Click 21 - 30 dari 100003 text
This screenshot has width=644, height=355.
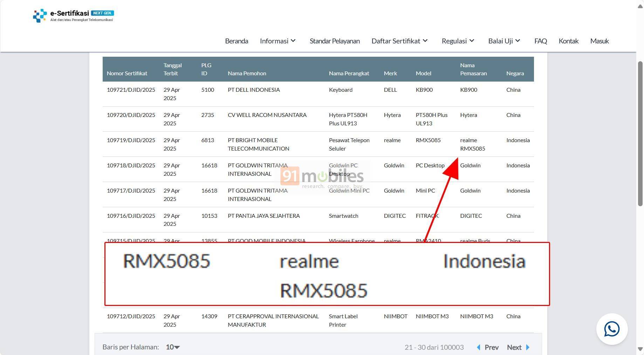(434, 347)
